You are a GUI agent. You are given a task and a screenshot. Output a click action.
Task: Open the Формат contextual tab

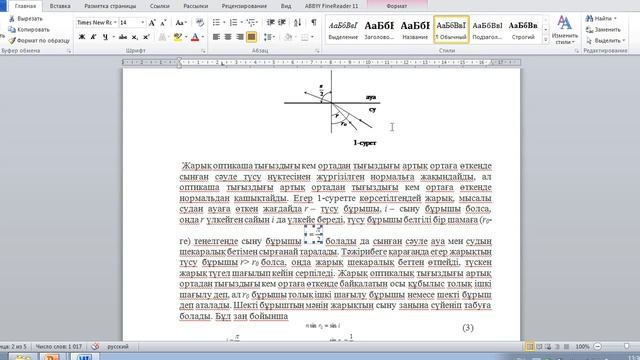(x=397, y=6)
